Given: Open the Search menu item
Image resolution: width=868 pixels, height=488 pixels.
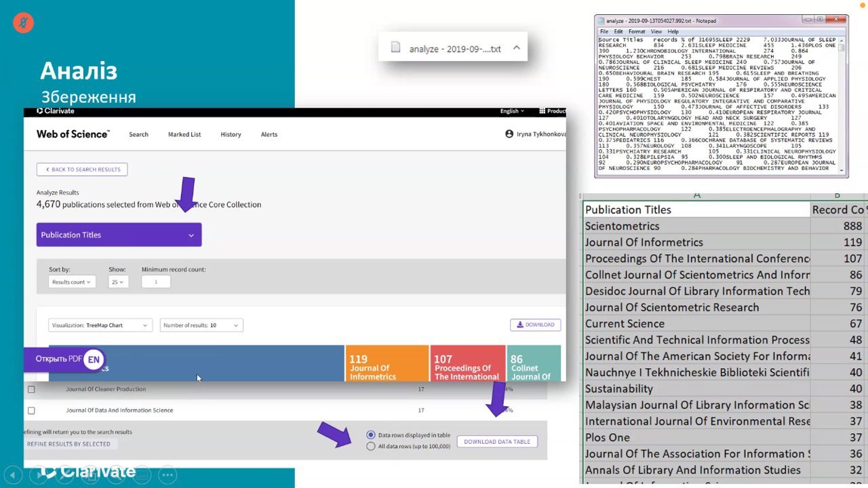Looking at the screenshot, I should (138, 134).
